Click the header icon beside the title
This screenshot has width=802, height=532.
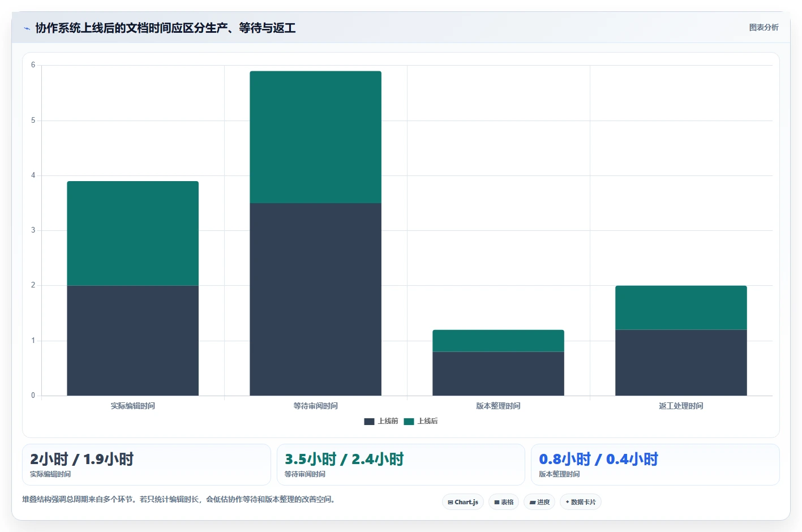click(27, 28)
